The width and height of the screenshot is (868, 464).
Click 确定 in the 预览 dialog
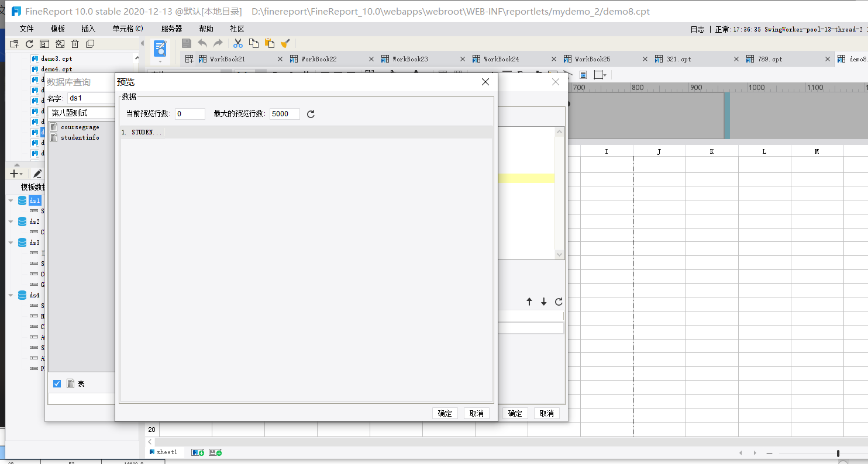[445, 413]
